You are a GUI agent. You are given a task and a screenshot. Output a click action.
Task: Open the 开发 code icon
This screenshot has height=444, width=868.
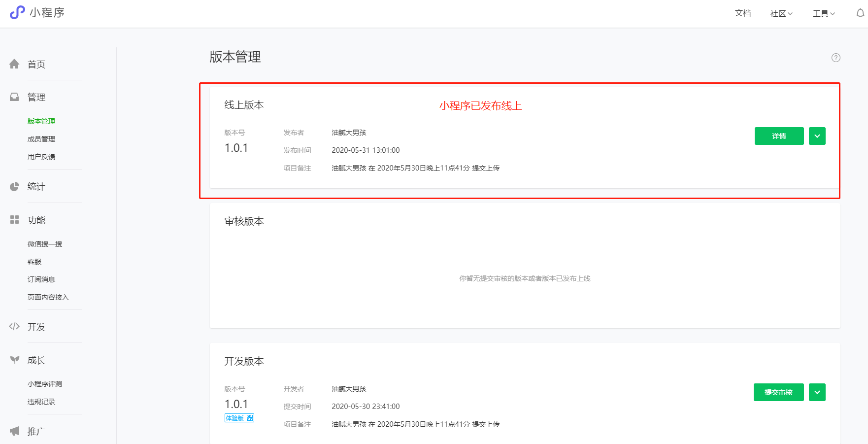(x=14, y=326)
